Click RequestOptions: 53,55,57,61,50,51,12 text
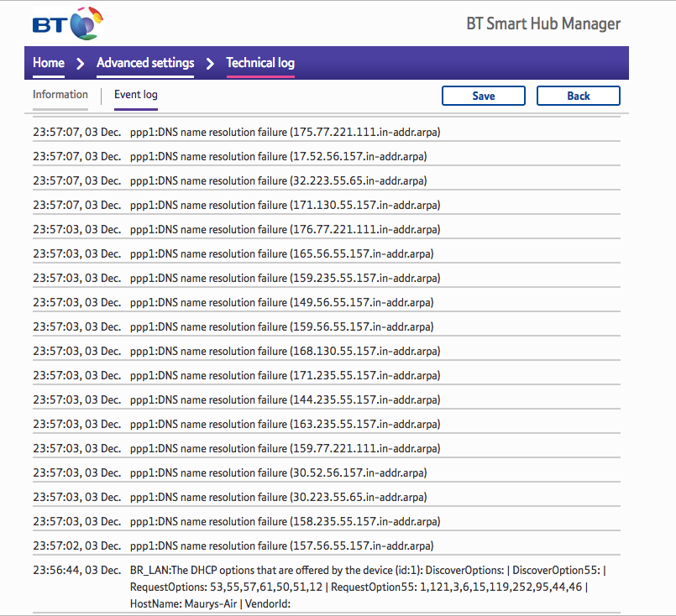 tap(226, 587)
